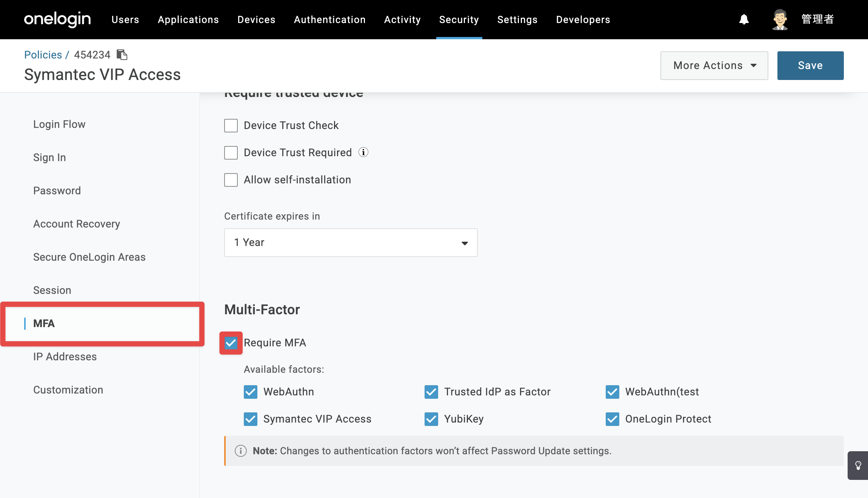Click the policy ID 454234 text
868x498 pixels.
click(92, 55)
